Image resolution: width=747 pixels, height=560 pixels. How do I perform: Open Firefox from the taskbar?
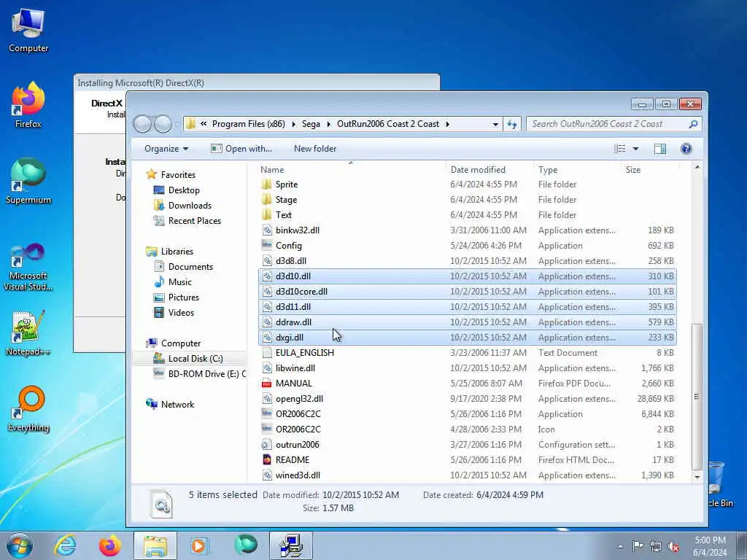click(109, 545)
